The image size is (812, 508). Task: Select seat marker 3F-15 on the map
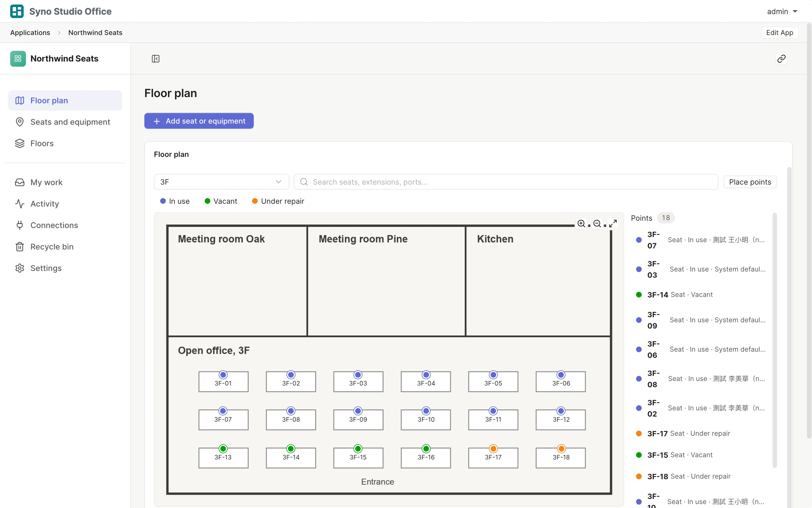click(x=358, y=448)
